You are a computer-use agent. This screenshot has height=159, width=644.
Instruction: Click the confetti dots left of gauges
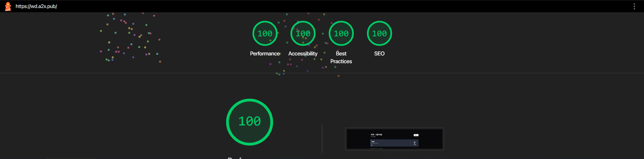[130, 38]
